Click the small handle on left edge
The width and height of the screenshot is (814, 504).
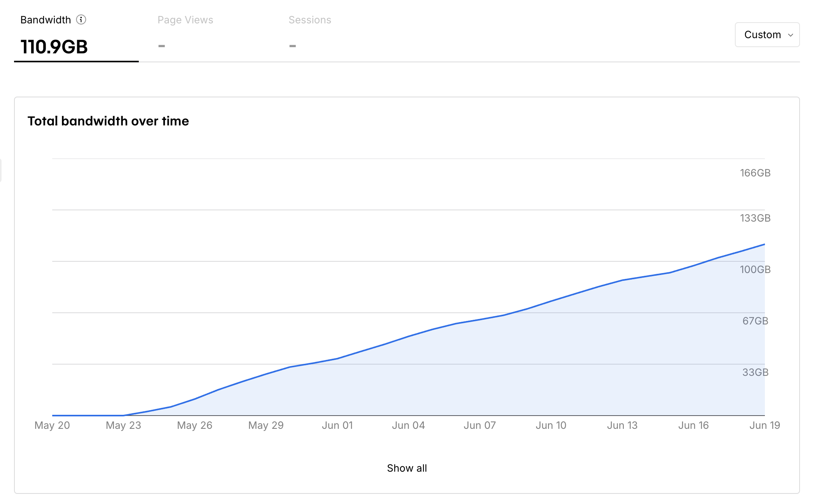tap(1, 170)
